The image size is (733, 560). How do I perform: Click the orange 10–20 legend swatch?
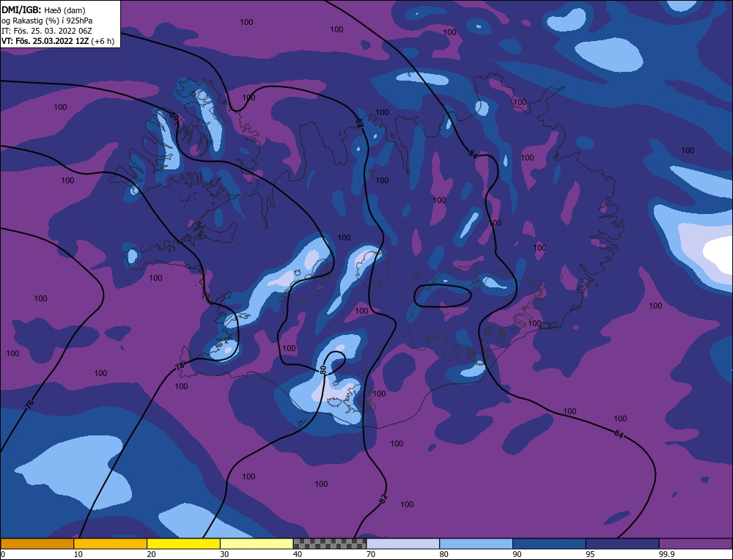click(111, 544)
